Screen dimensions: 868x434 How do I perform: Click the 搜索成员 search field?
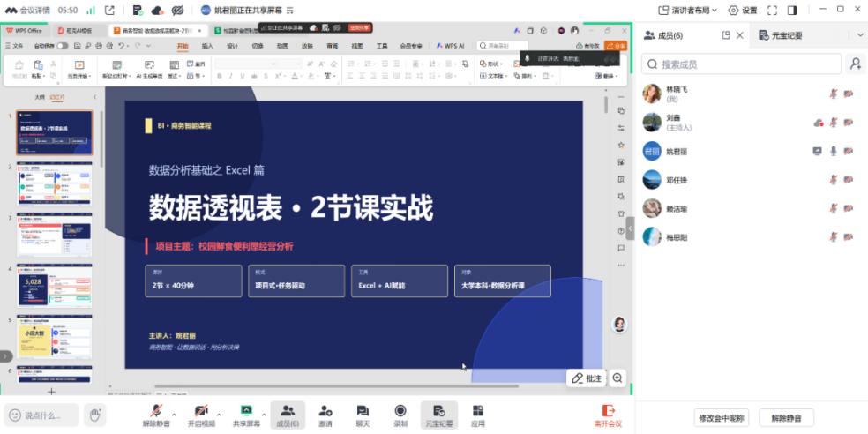point(741,64)
